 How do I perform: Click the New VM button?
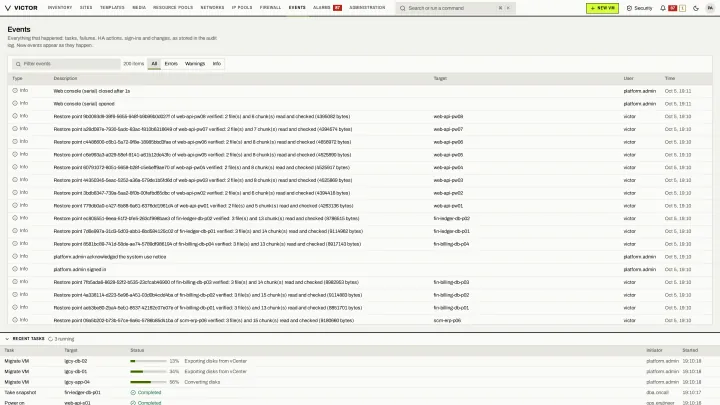(602, 8)
